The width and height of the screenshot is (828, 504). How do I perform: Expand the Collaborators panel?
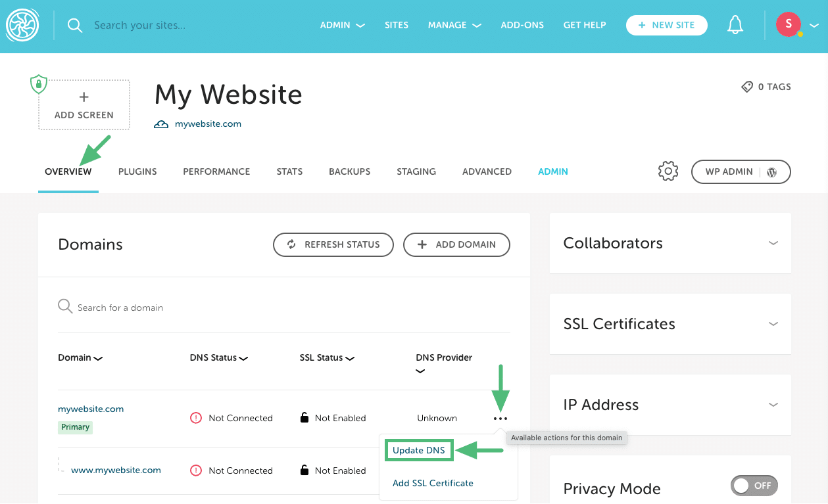point(773,242)
